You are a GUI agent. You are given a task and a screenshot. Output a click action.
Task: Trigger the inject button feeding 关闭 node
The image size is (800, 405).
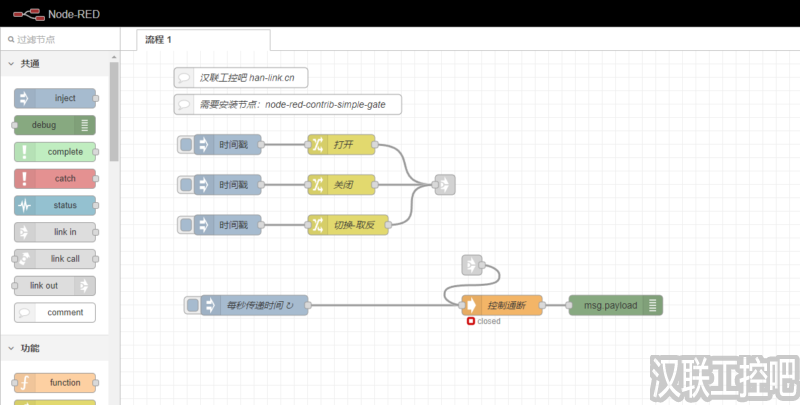[x=185, y=185]
